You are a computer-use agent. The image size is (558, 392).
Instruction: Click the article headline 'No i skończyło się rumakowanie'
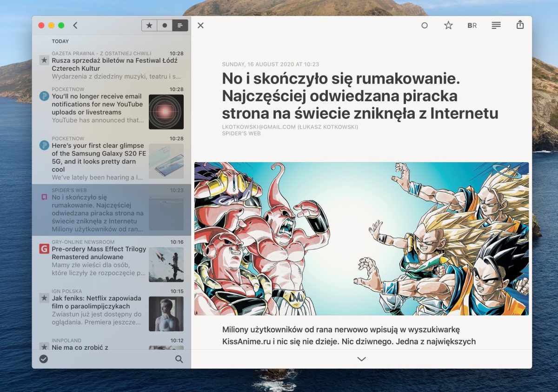click(360, 96)
